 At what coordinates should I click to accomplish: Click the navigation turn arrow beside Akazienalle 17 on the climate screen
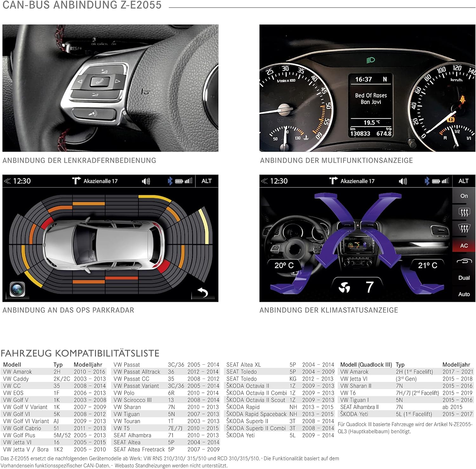pos(333,181)
